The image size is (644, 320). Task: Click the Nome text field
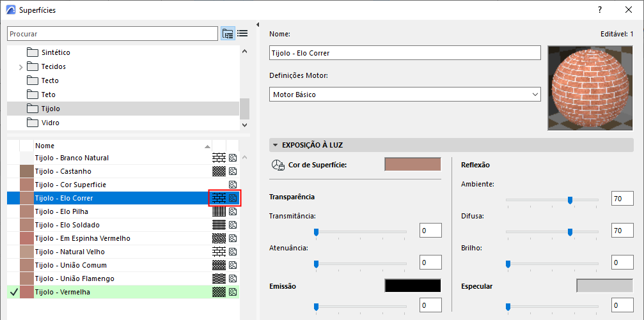405,53
